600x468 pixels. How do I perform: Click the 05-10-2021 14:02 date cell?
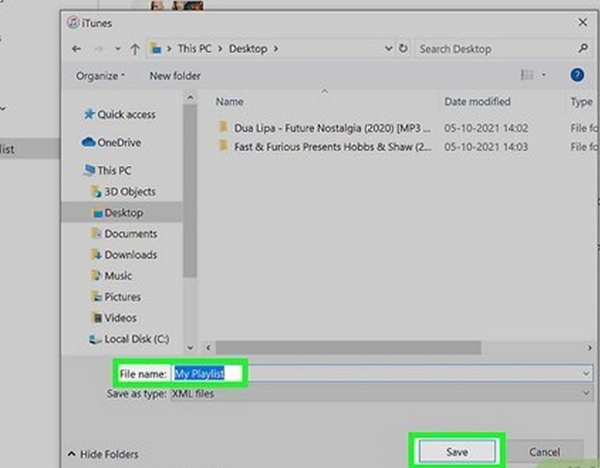[486, 128]
